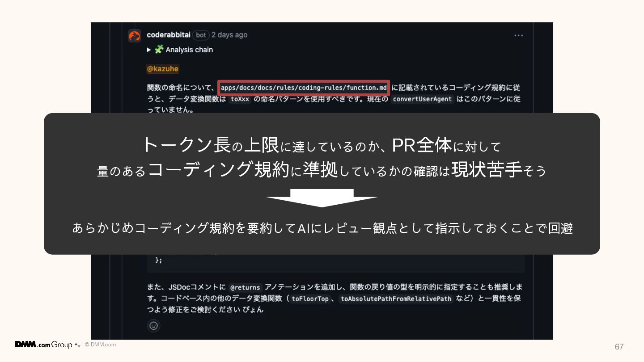Click the convertUserAgent inline code

click(422, 99)
